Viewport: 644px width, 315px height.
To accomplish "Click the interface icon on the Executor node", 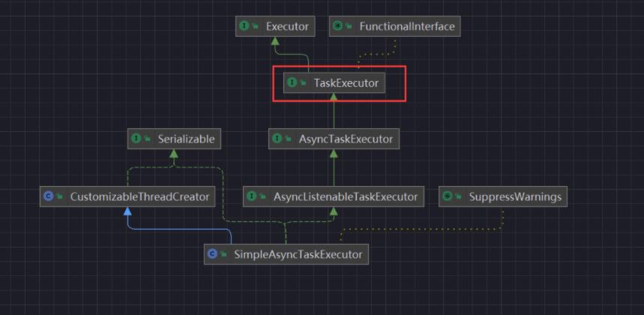I will coord(244,26).
